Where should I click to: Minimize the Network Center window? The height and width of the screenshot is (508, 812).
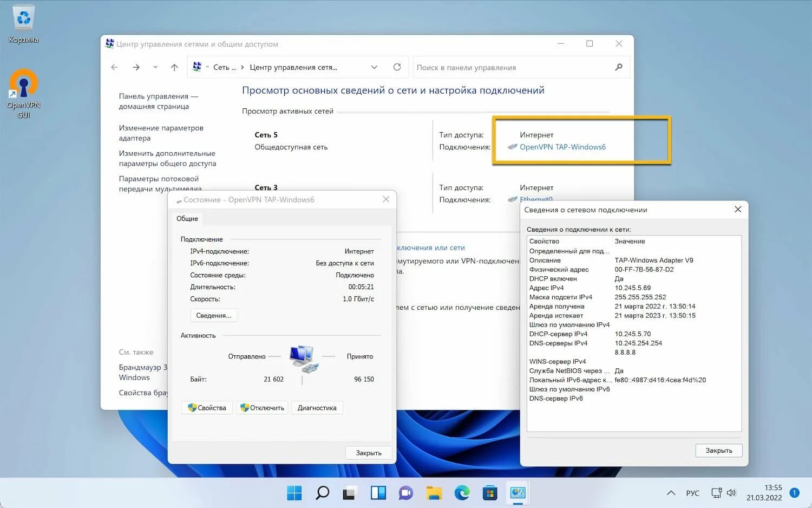(561, 44)
